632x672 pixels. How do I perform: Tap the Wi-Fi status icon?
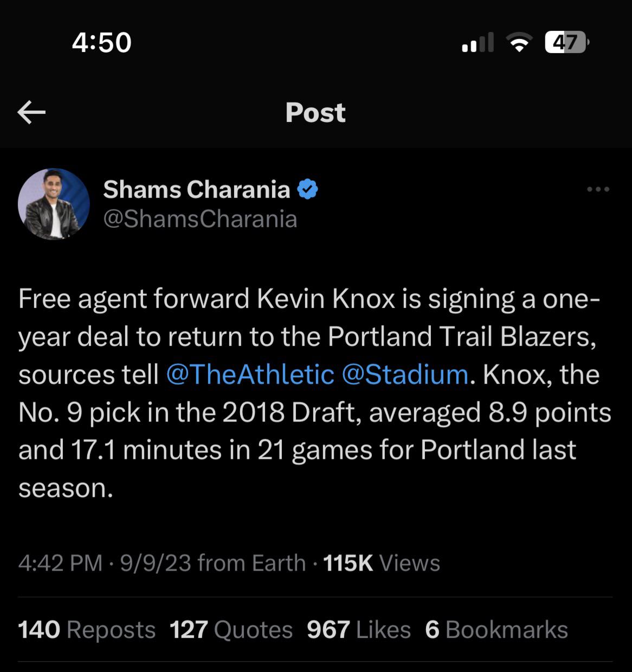519,42
